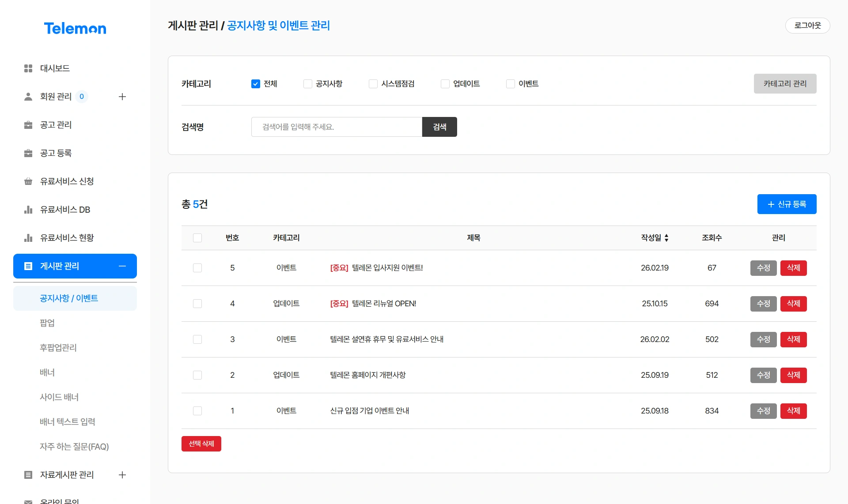Viewport: 848px width, 504px height.
Task: Click the 온라인 문의 mail icon
Action: (x=28, y=501)
